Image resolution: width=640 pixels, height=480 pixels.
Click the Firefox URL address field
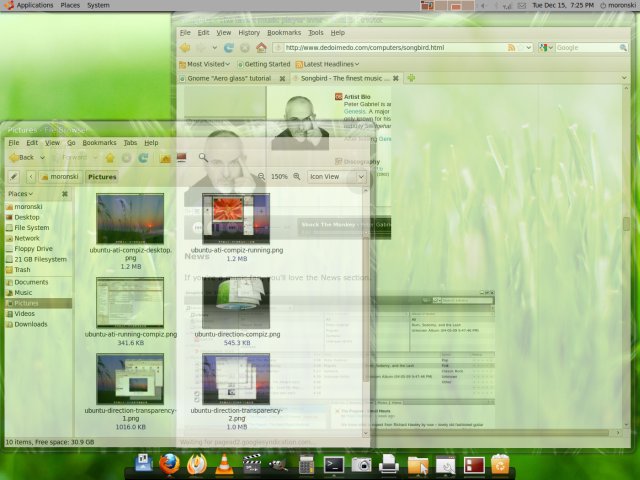[x=390, y=47]
